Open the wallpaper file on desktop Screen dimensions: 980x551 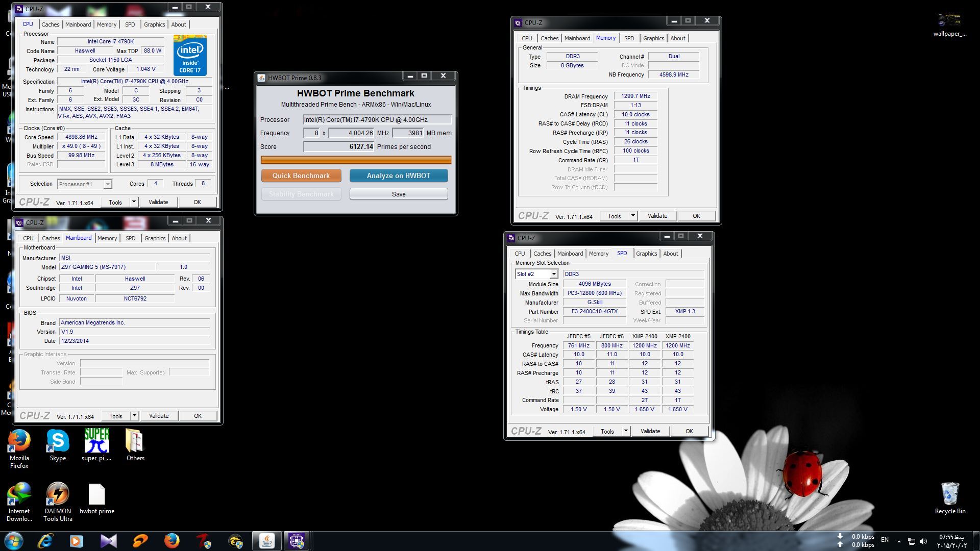coord(949,24)
